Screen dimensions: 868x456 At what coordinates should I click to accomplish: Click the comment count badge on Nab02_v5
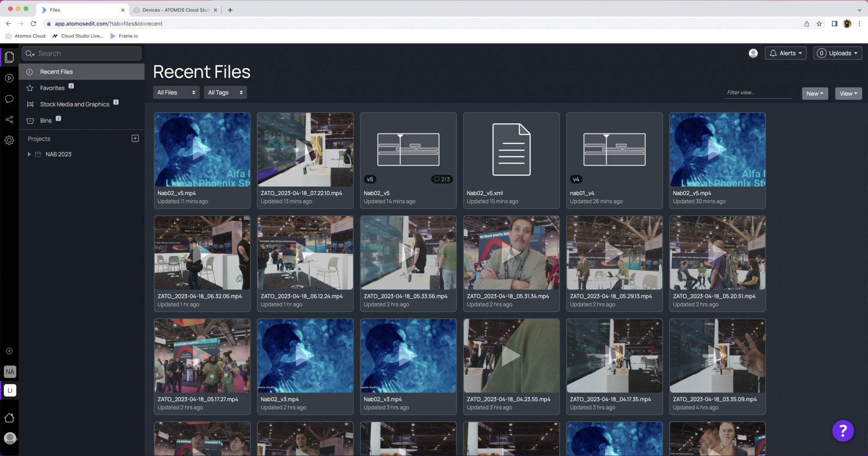pyautogui.click(x=442, y=179)
